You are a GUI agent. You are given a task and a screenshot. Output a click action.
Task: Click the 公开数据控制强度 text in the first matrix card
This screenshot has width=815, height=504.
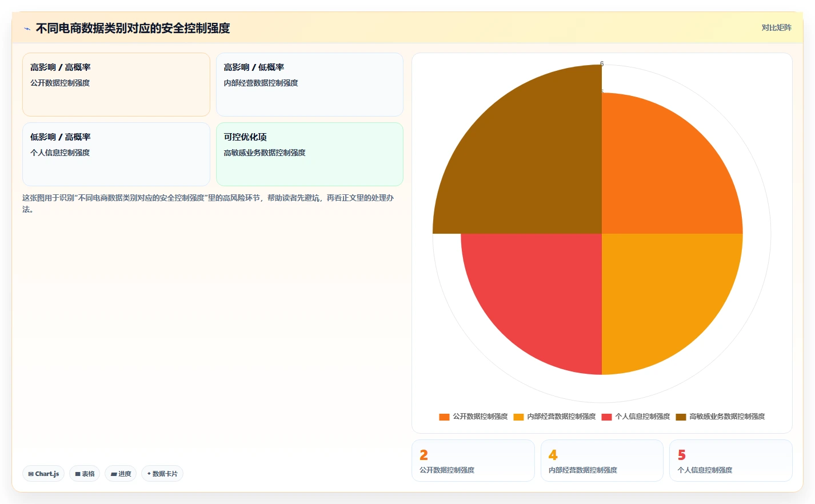point(60,83)
